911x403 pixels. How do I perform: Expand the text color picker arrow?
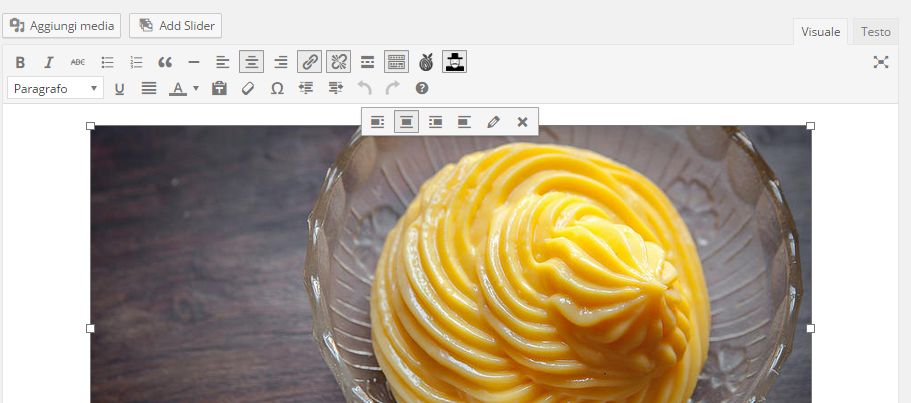[x=196, y=88]
